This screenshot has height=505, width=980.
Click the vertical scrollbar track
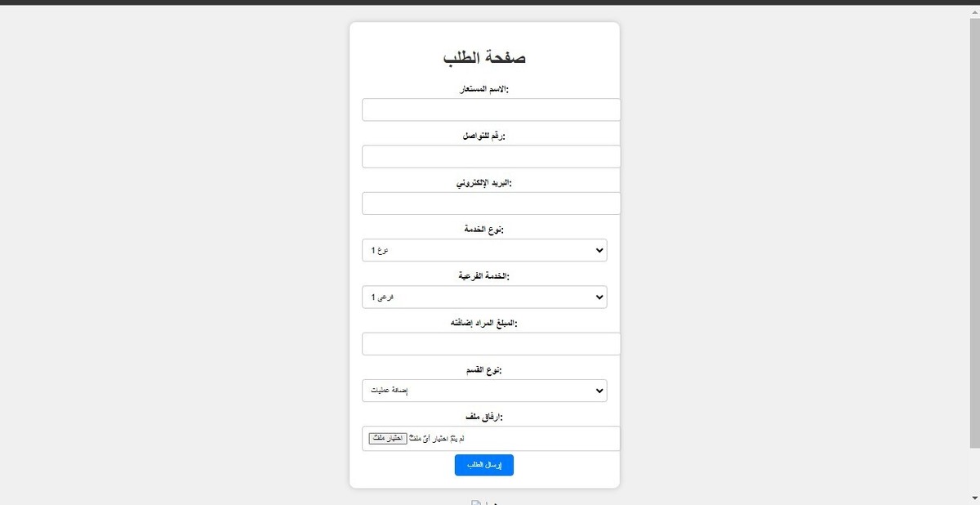click(974, 245)
